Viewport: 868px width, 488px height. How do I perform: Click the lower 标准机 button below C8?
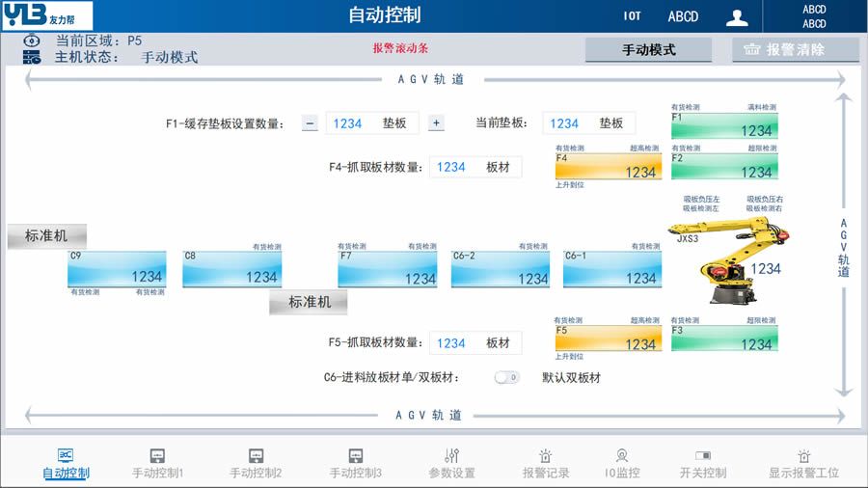[309, 302]
